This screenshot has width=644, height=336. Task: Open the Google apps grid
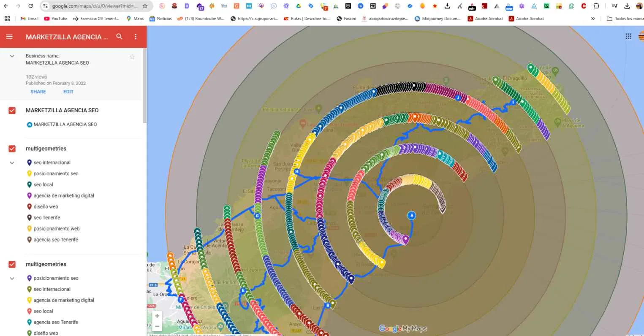(x=628, y=36)
